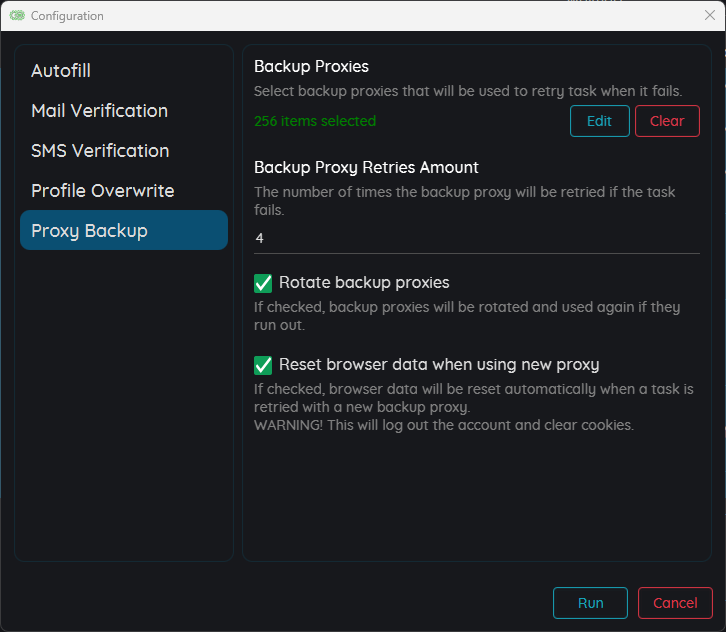Click the Rotate backup proxies label text
Viewport: 726px width, 632px height.
364,282
